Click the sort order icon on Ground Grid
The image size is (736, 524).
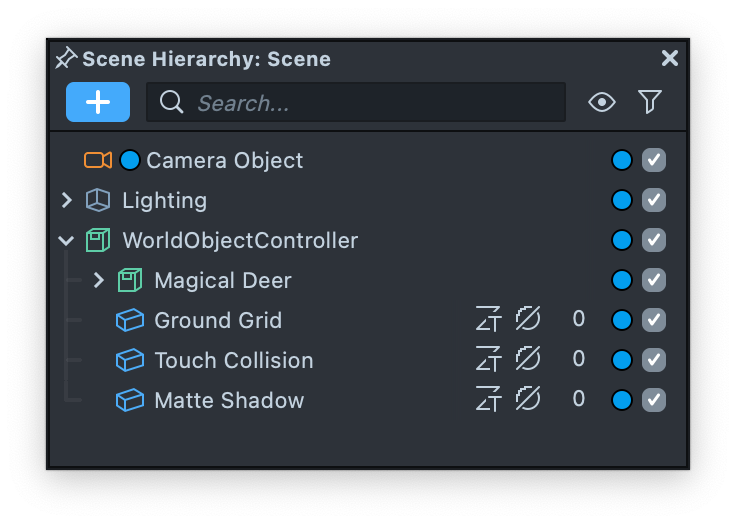488,320
